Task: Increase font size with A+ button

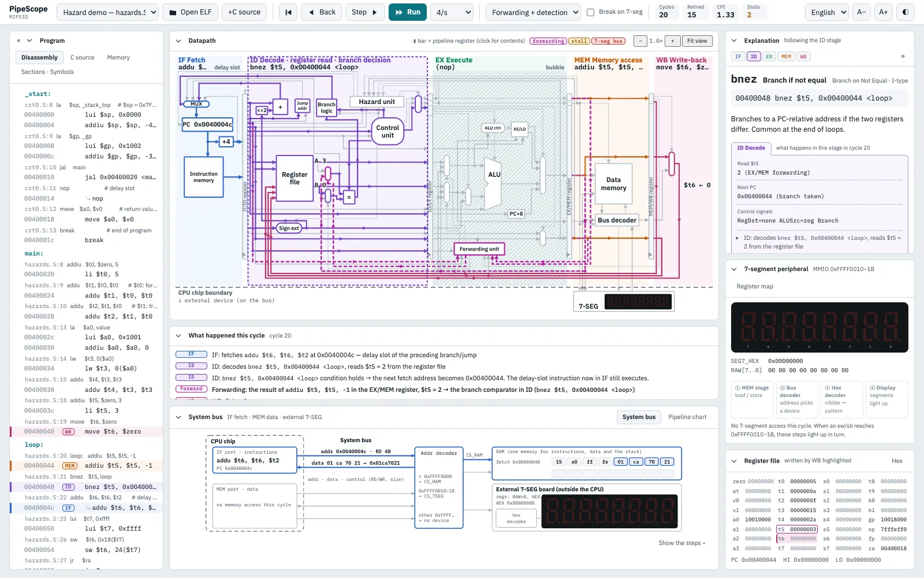Action: click(x=883, y=12)
